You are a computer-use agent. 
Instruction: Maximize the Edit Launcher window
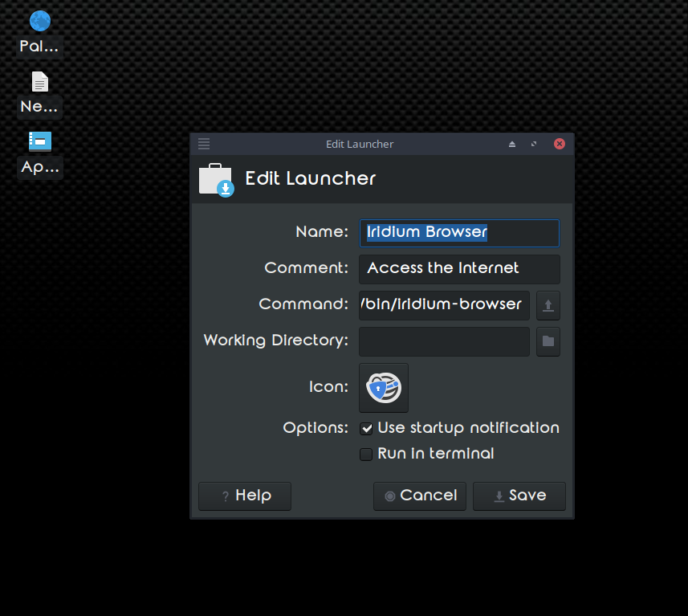coord(534,144)
